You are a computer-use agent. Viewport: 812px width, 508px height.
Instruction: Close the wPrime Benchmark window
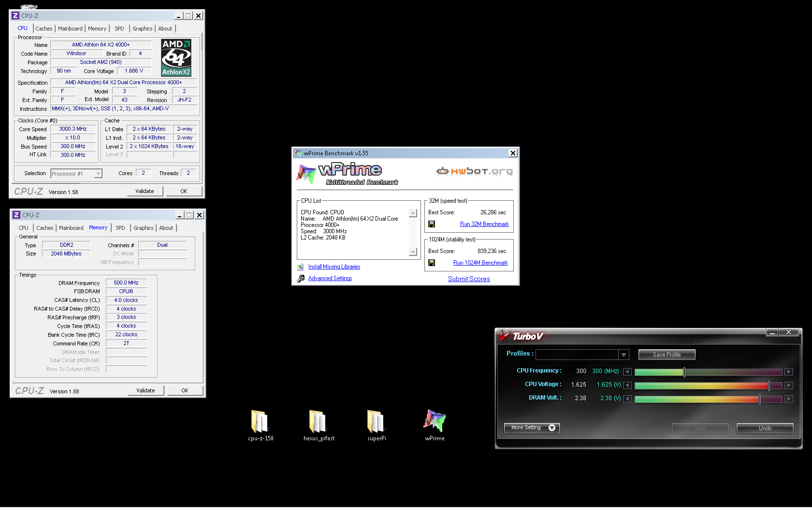point(513,153)
